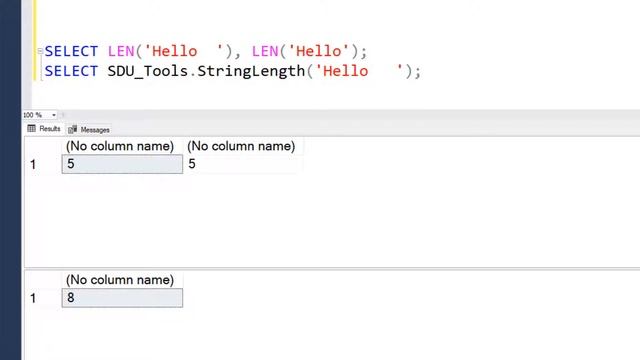Collapse the SELECT statement outline toggle
Viewport: 640px width, 360px height.
(x=40, y=51)
